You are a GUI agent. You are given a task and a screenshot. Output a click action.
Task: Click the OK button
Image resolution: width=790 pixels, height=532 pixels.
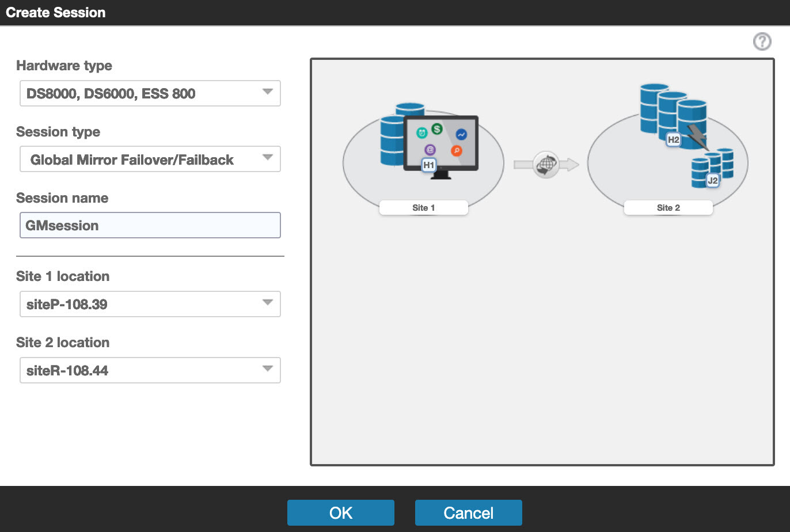(x=340, y=512)
